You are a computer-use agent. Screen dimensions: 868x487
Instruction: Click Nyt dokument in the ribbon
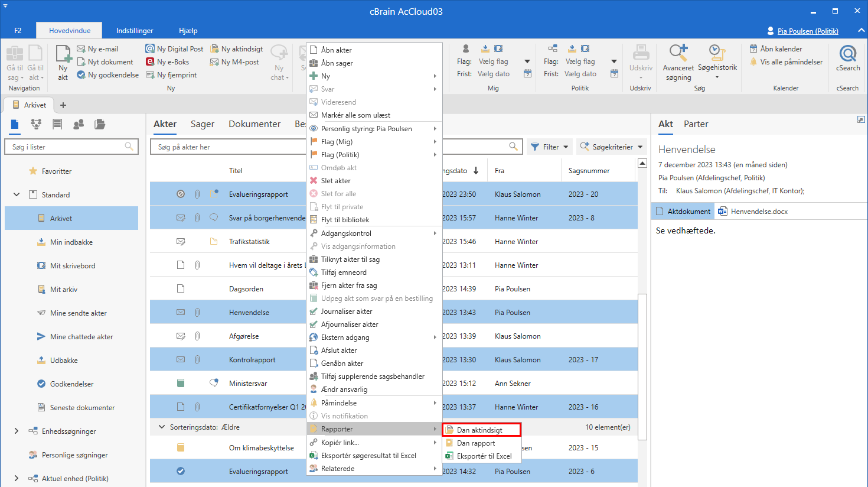tap(105, 62)
